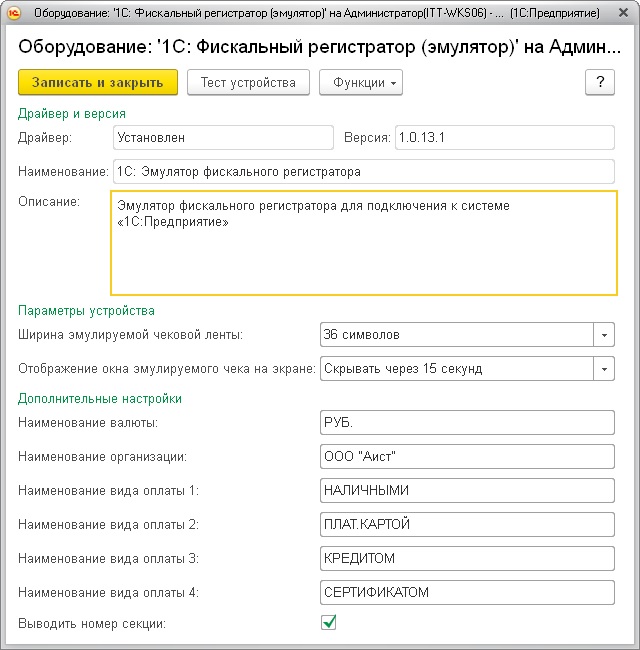Edit the organization name field ООО "Аист"

(x=466, y=457)
